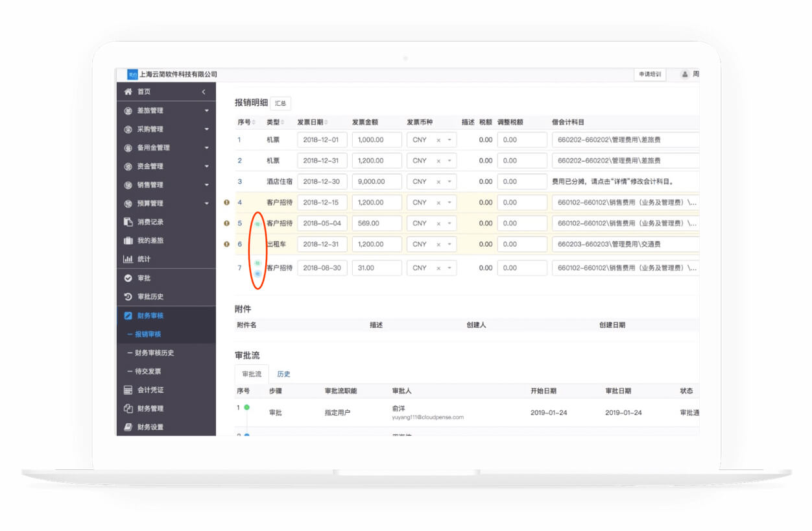
Task: Click the green status dot of approval step 1
Action: click(x=246, y=408)
